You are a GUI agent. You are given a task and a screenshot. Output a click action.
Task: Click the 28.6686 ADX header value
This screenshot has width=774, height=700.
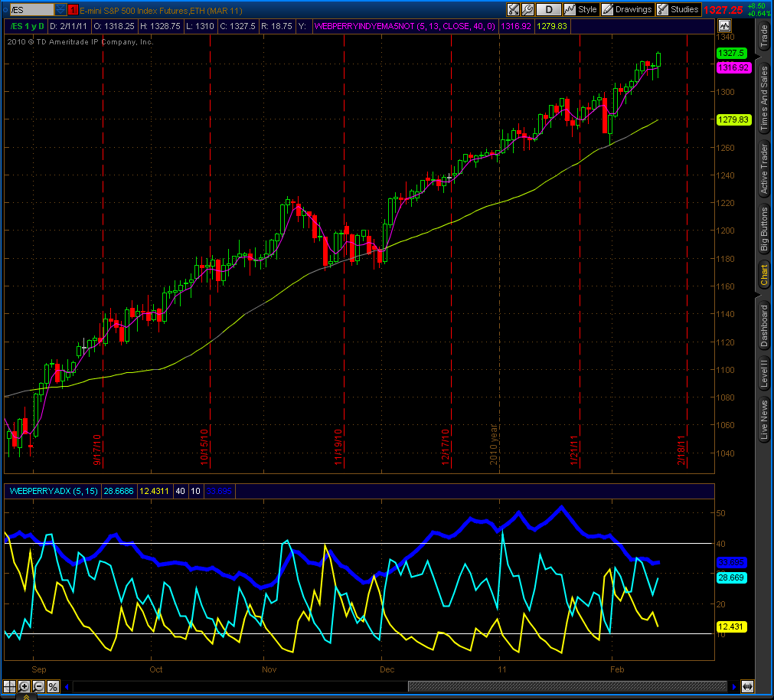(119, 491)
